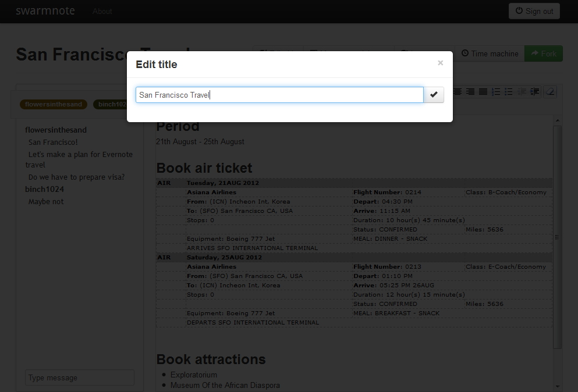Image resolution: width=578 pixels, height=392 pixels.
Task: Click the swarmnote logo
Action: pyautogui.click(x=45, y=11)
